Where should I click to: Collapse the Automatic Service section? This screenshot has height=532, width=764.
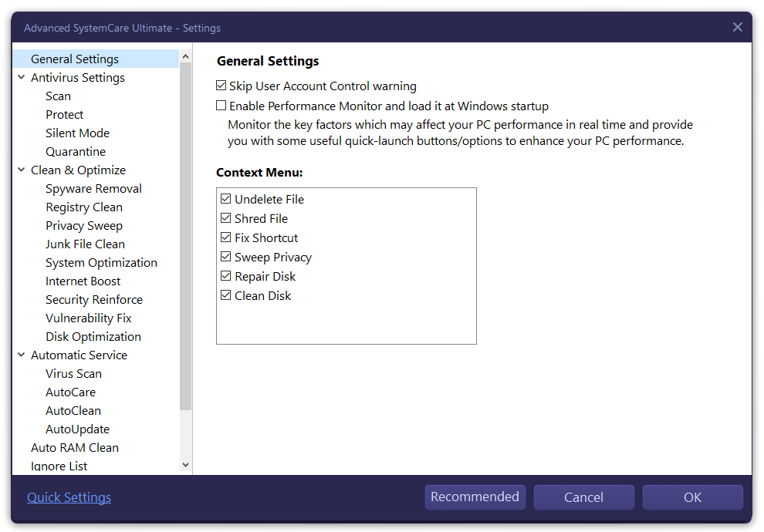(21, 355)
